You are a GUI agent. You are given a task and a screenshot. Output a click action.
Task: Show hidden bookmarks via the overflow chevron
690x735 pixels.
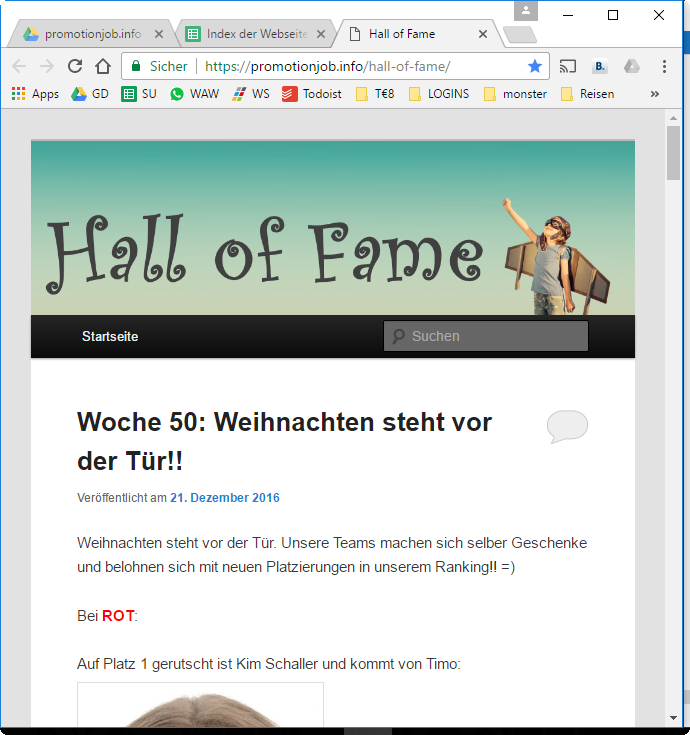(x=655, y=94)
